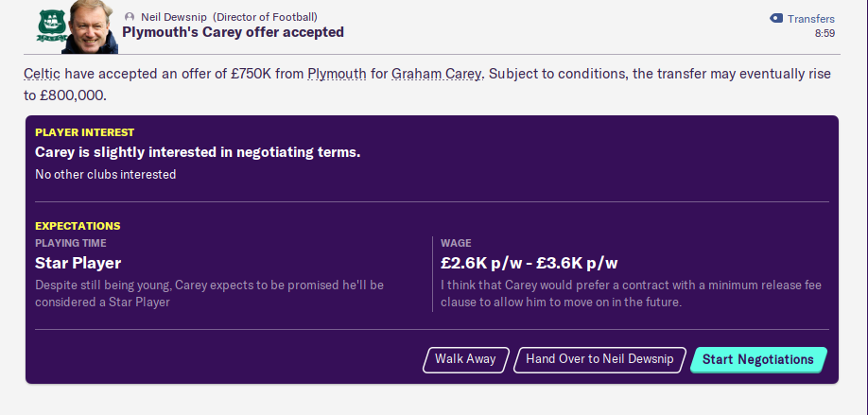This screenshot has height=415, width=868.
Task: Click the Player Interest section heading
Action: tap(84, 132)
